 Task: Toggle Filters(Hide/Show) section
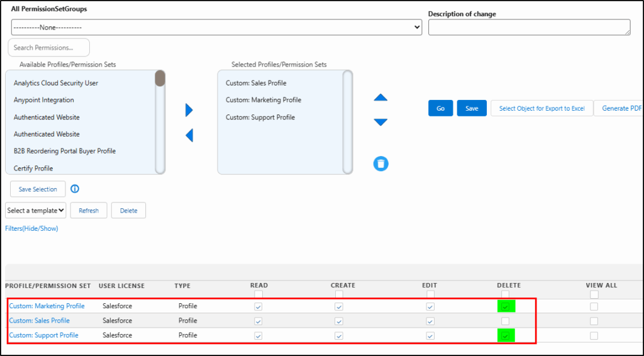coord(31,228)
